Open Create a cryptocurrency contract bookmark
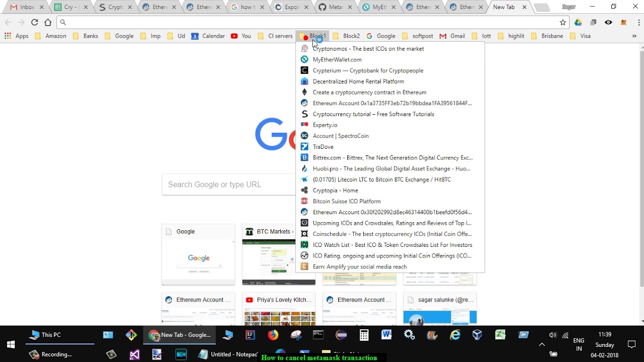Image resolution: width=644 pixels, height=362 pixels. coord(390,93)
